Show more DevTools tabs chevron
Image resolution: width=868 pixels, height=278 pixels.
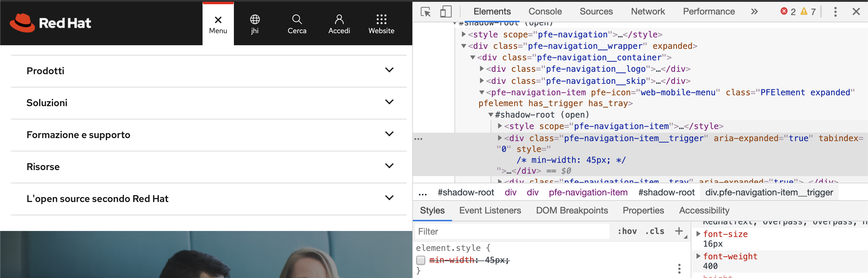tap(754, 11)
